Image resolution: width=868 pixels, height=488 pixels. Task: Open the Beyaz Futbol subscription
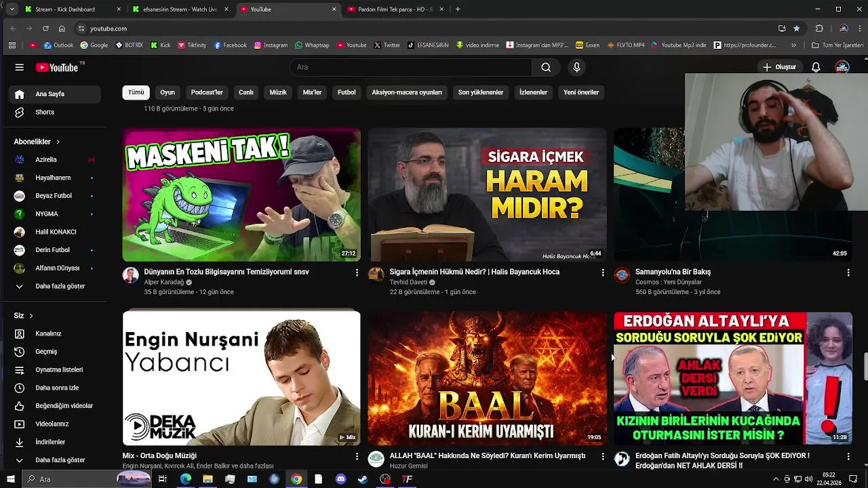pos(56,196)
